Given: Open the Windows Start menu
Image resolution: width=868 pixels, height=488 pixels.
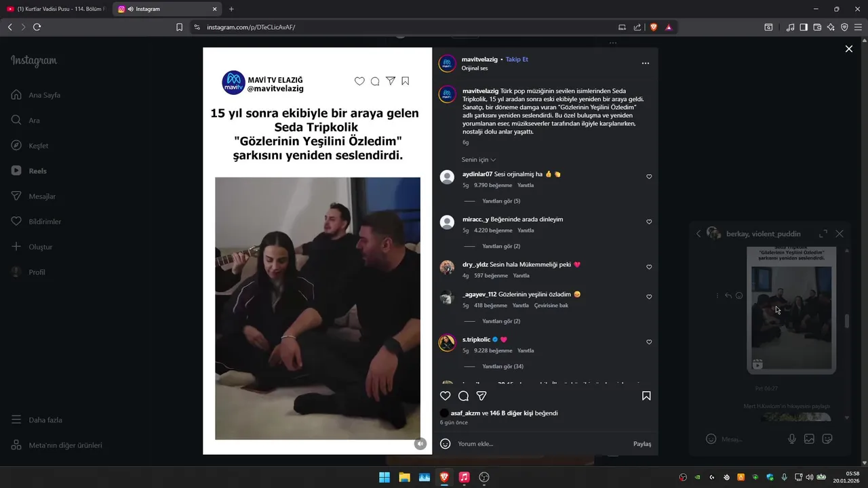Looking at the screenshot, I should (384, 477).
